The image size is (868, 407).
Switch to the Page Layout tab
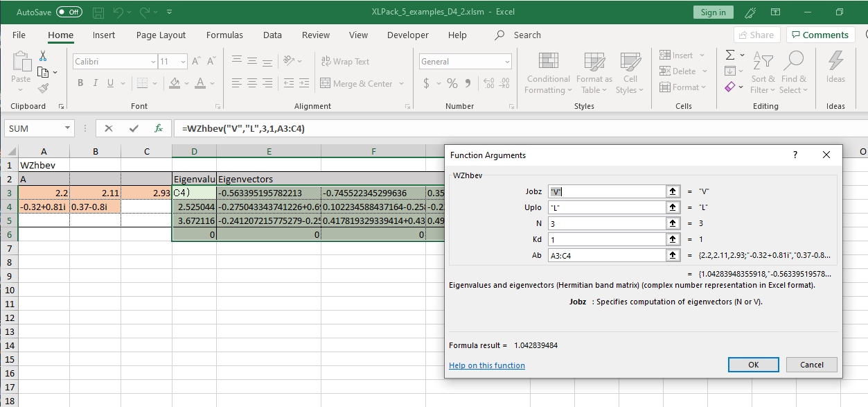161,35
